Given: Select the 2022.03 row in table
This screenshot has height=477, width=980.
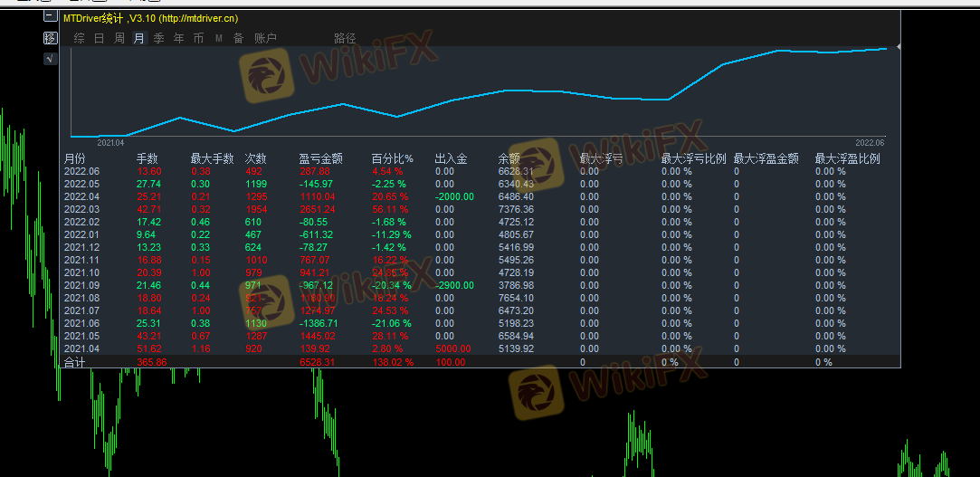Looking at the screenshot, I should pyautogui.click(x=81, y=209).
